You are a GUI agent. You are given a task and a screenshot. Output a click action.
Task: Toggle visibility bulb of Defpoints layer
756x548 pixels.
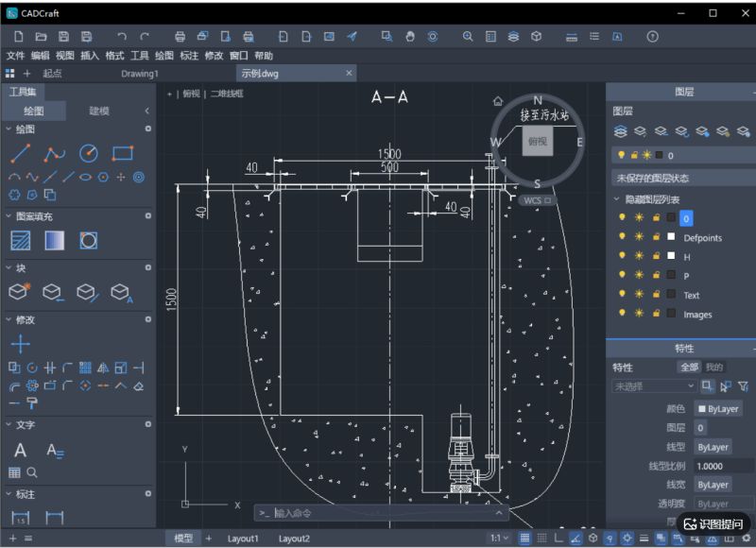622,236
